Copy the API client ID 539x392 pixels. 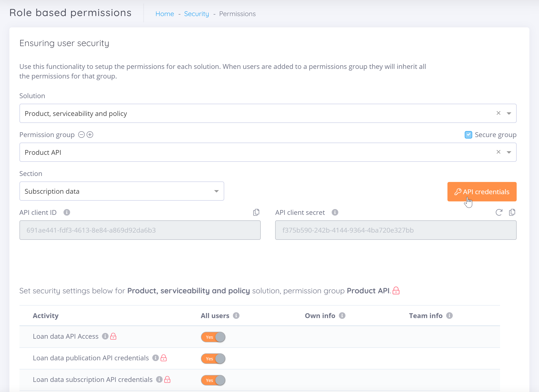pyautogui.click(x=256, y=212)
